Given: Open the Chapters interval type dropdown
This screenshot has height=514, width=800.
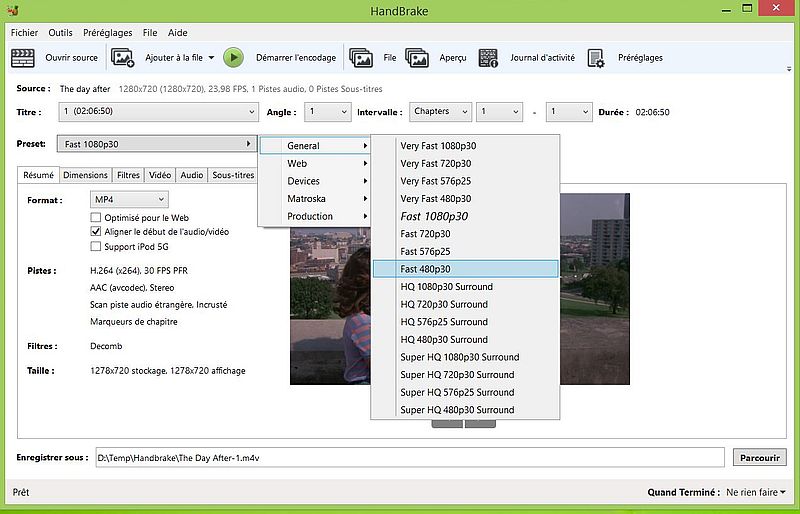Looking at the screenshot, I should pos(440,112).
